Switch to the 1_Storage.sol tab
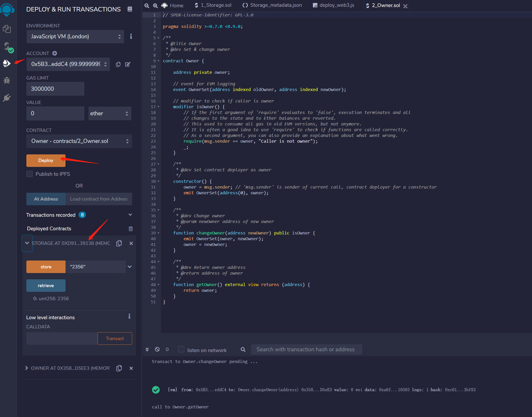The height and width of the screenshot is (417, 532). coord(213,5)
